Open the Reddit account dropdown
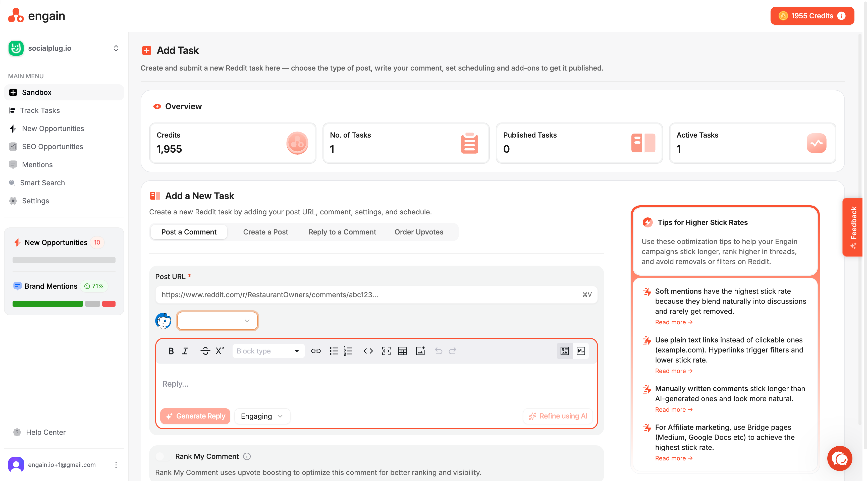The height and width of the screenshot is (481, 868). tap(217, 321)
